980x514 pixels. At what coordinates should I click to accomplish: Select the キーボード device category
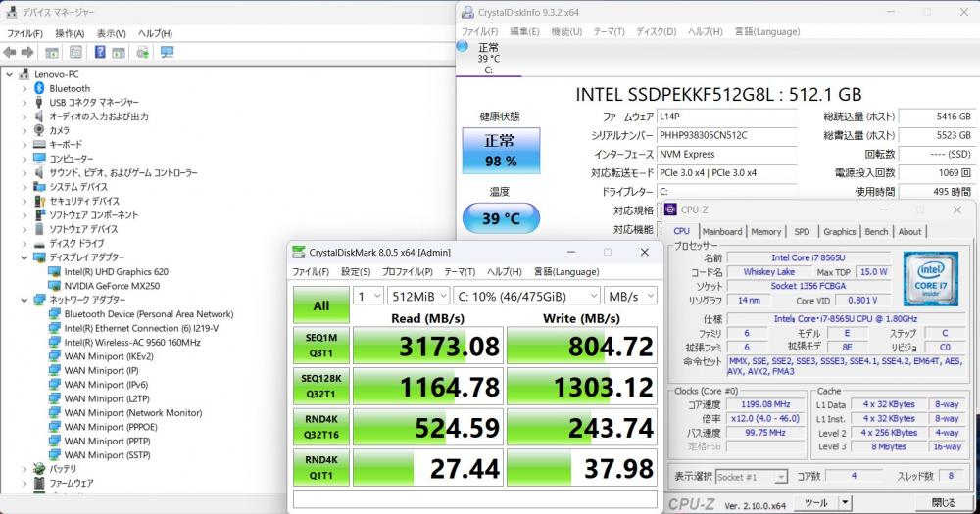tap(66, 144)
